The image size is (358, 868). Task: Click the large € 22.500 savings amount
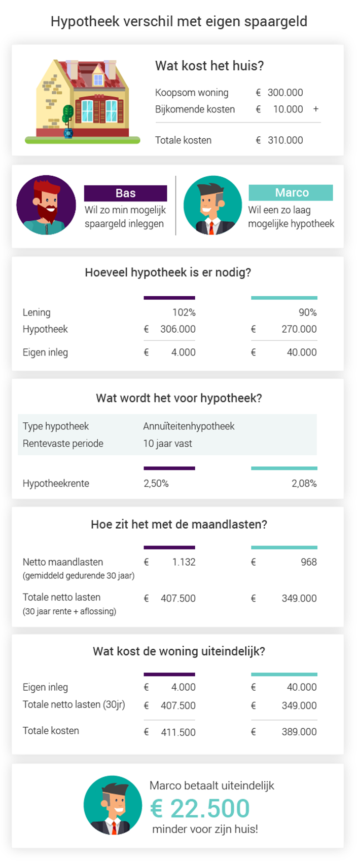pyautogui.click(x=200, y=808)
